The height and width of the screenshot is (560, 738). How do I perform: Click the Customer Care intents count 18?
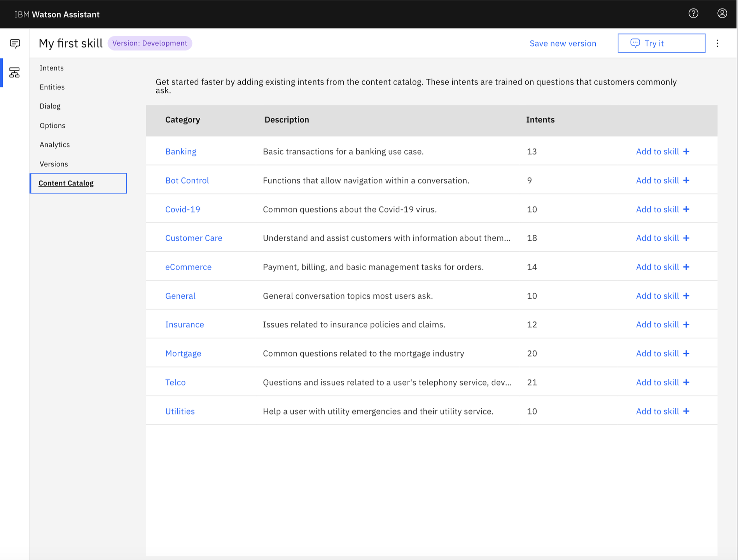[x=532, y=238]
